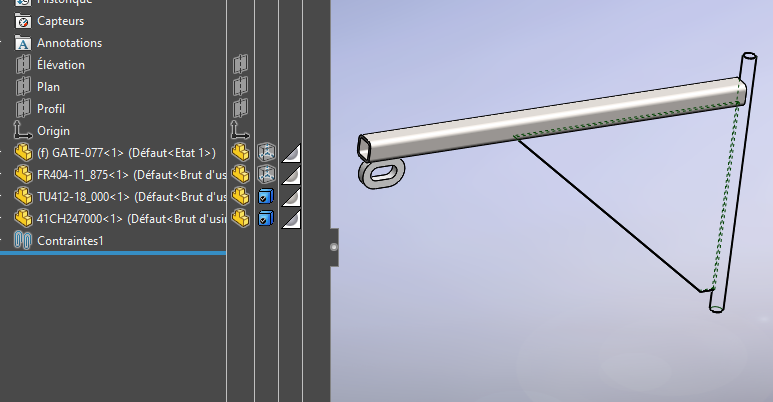This screenshot has width=773, height=402.
Task: Select the Origin tree label
Action: point(53,131)
